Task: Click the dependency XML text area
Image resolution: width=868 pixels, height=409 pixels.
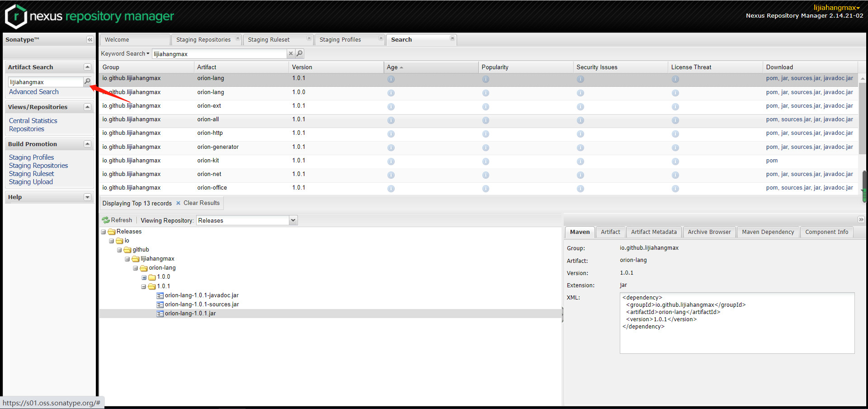Action: pyautogui.click(x=737, y=323)
